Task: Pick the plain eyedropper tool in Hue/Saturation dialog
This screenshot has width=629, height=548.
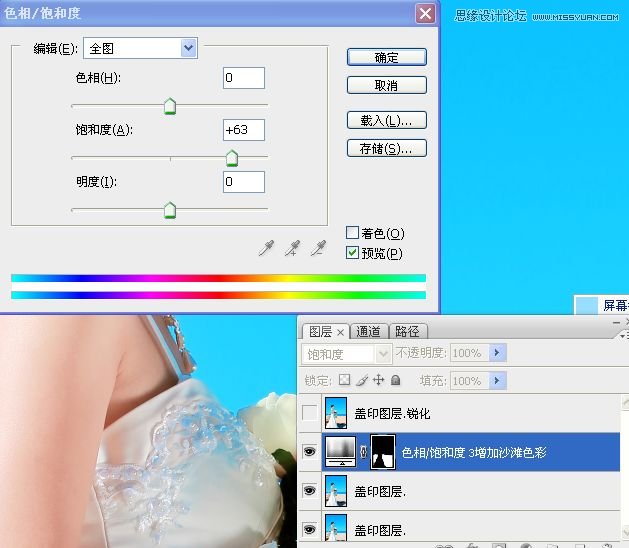Action: [x=266, y=248]
